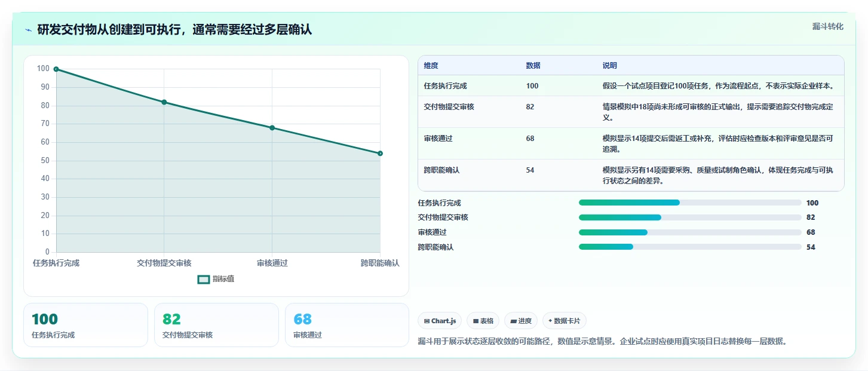This screenshot has width=868, height=371.
Task: Click the table value 68 cell
Action: (530, 139)
